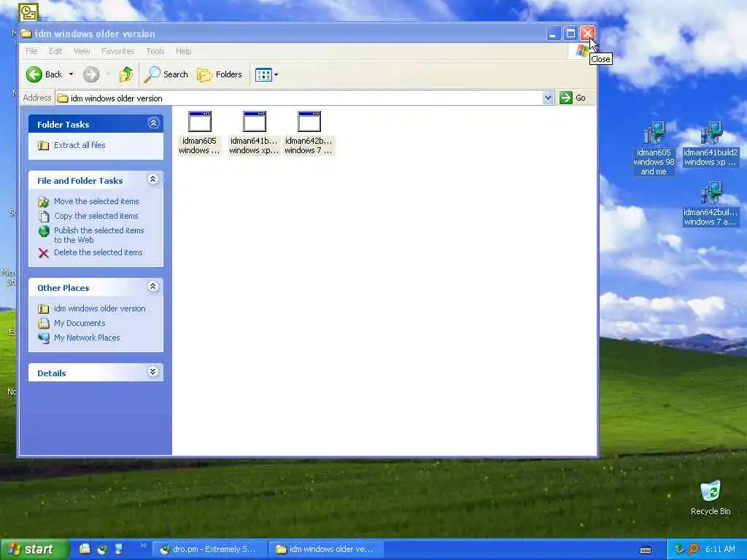
Task: Open the Help menu
Action: 183,51
